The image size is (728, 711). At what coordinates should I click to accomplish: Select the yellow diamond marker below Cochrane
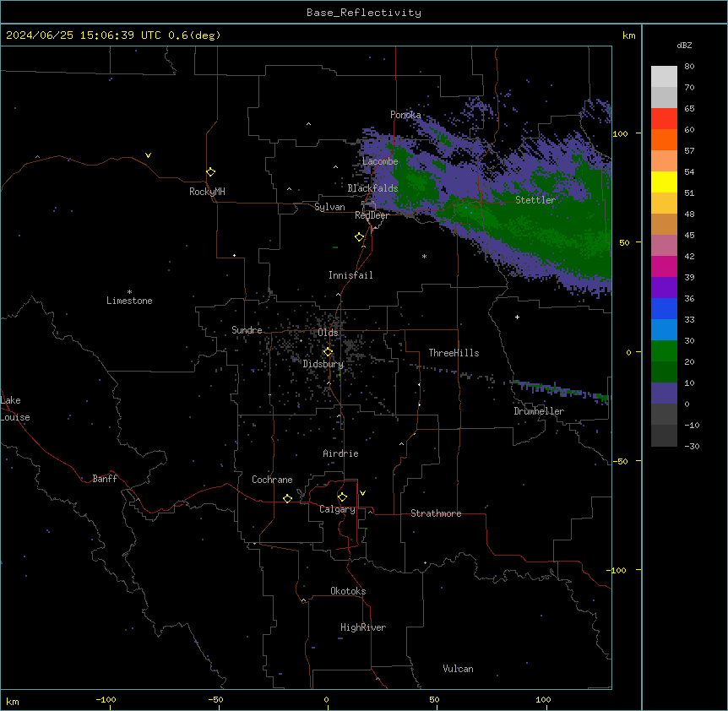coord(287,498)
